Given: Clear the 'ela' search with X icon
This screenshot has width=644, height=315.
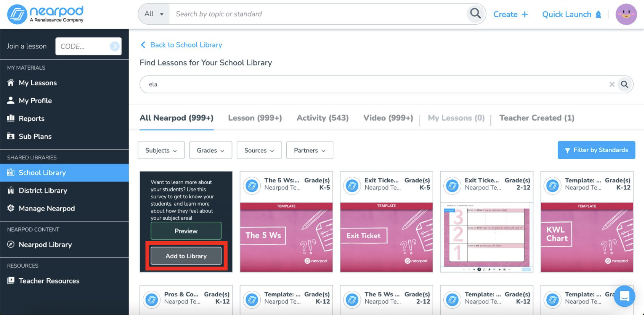Looking at the screenshot, I should tap(612, 84).
